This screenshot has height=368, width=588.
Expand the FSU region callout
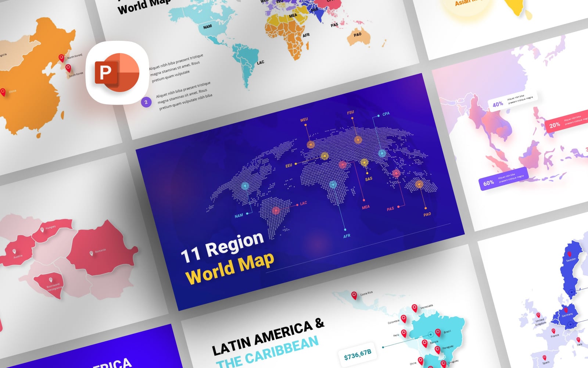(x=350, y=112)
